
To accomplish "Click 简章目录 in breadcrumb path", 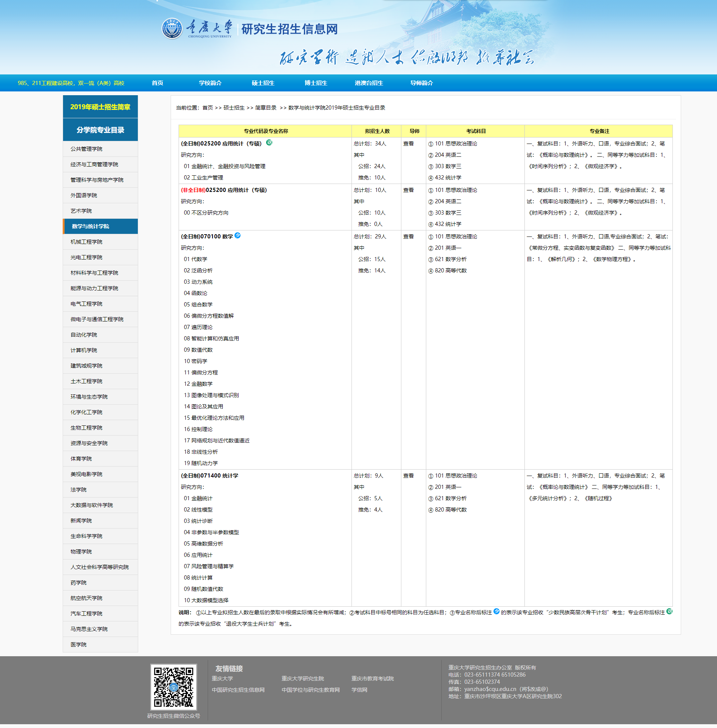I will (266, 108).
